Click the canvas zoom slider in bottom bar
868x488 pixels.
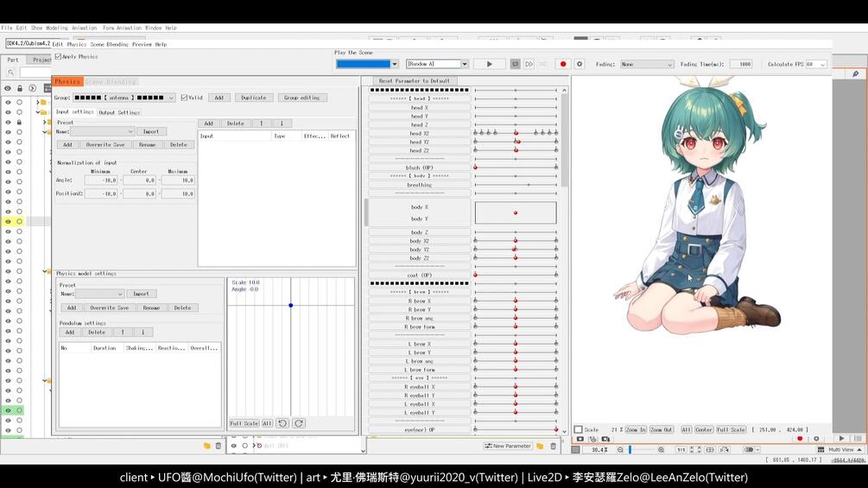(x=641, y=450)
